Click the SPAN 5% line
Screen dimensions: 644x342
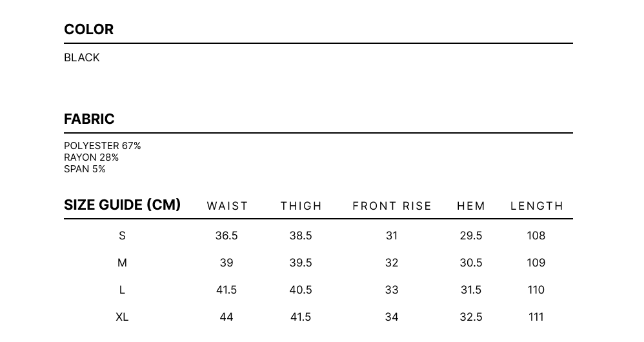(85, 169)
